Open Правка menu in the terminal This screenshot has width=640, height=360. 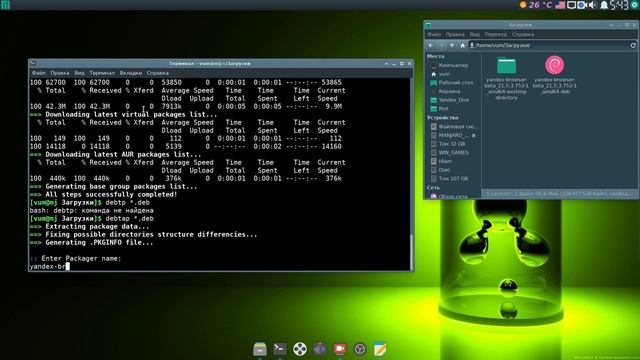click(x=60, y=73)
